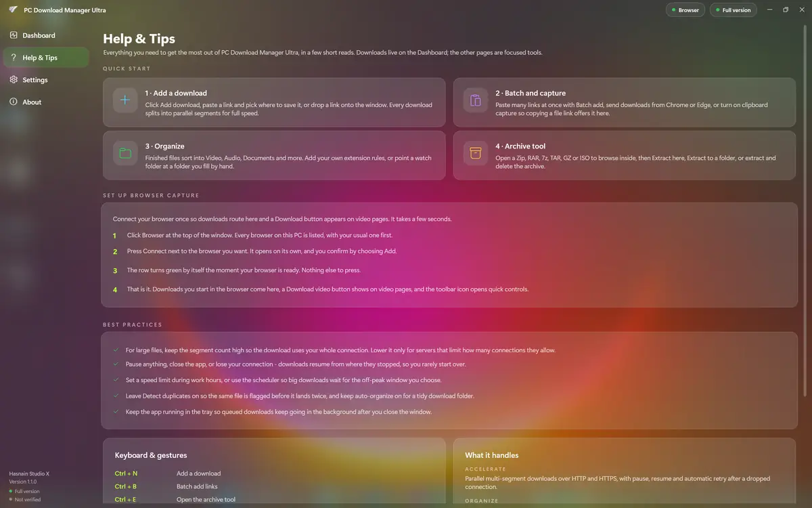Click the 'ACCELERATE' label under What it handles
The height and width of the screenshot is (508, 812).
[x=485, y=469]
